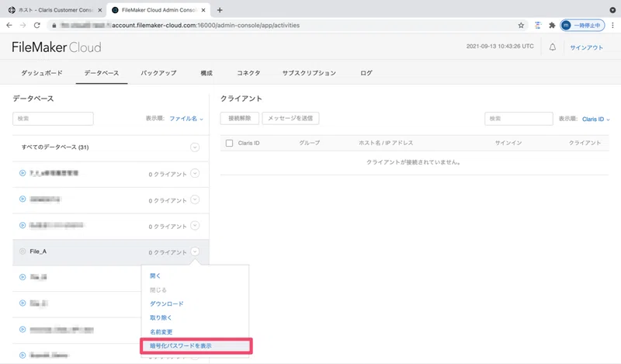Select the File_A database row name
This screenshot has height=364, width=621.
38,251
